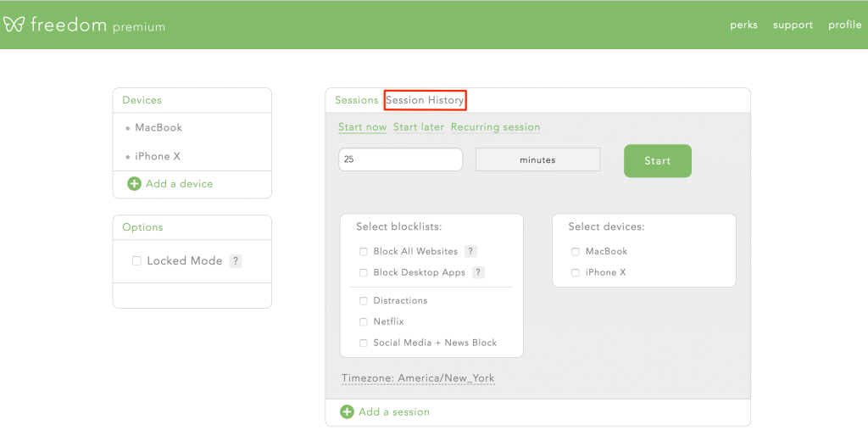Click the green plus icon beside Add a session
868x430 pixels.
347,411
